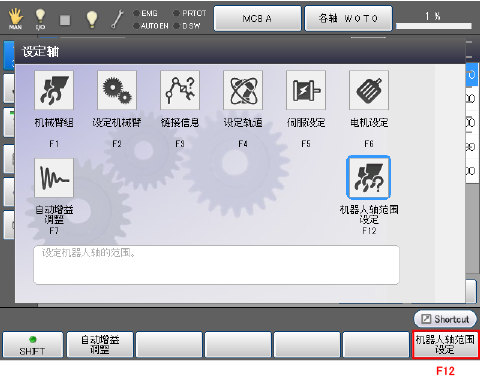Click the PRTCT indicator
This screenshot has height=377, width=480.
tap(176, 13)
